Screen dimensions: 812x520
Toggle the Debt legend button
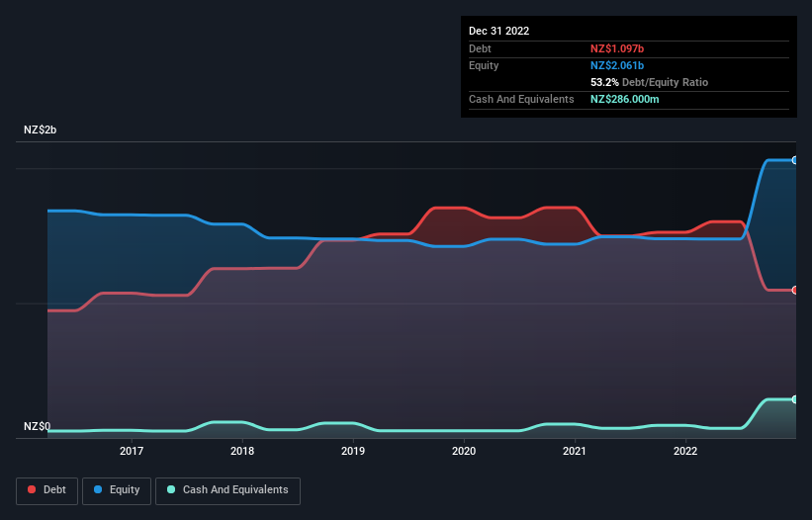point(47,490)
